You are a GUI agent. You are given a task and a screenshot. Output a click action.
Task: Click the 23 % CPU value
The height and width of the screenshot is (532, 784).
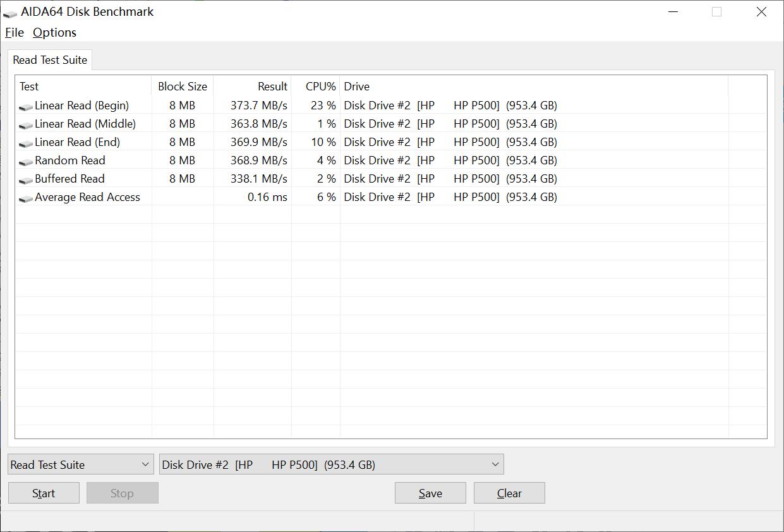(323, 105)
